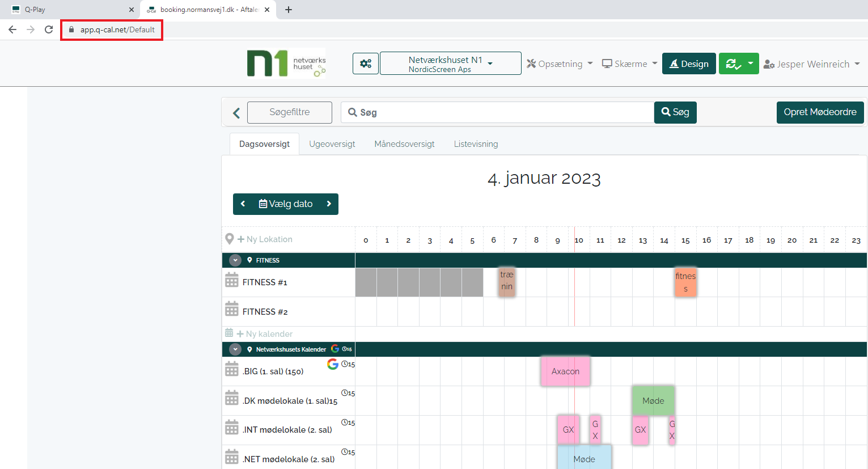Collapse the search panel with back chevron
The width and height of the screenshot is (868, 469).
click(x=236, y=113)
